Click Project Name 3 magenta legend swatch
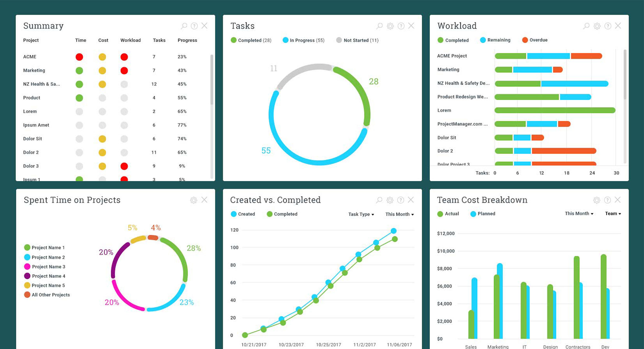 [27, 267]
